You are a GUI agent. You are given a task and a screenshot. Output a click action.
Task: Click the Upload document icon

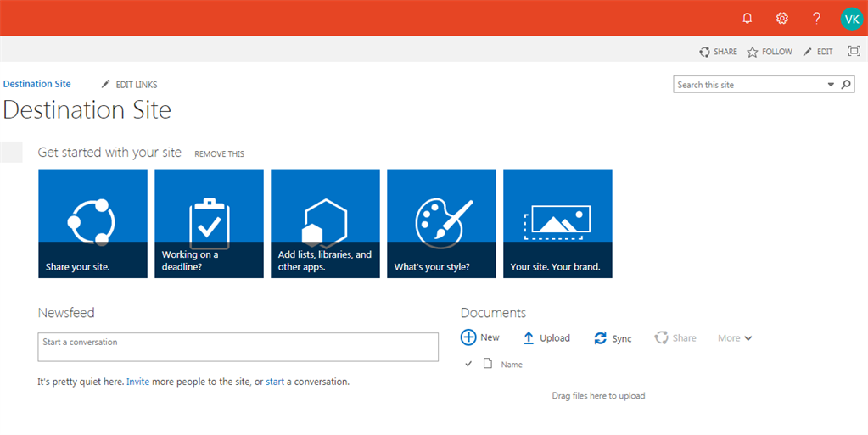point(529,338)
